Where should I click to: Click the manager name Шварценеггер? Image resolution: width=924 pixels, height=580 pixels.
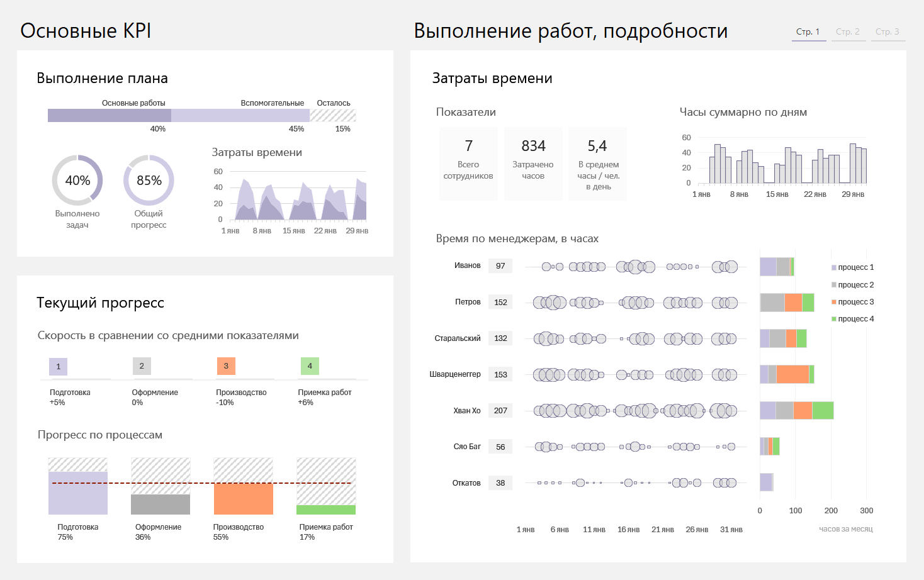click(x=455, y=374)
